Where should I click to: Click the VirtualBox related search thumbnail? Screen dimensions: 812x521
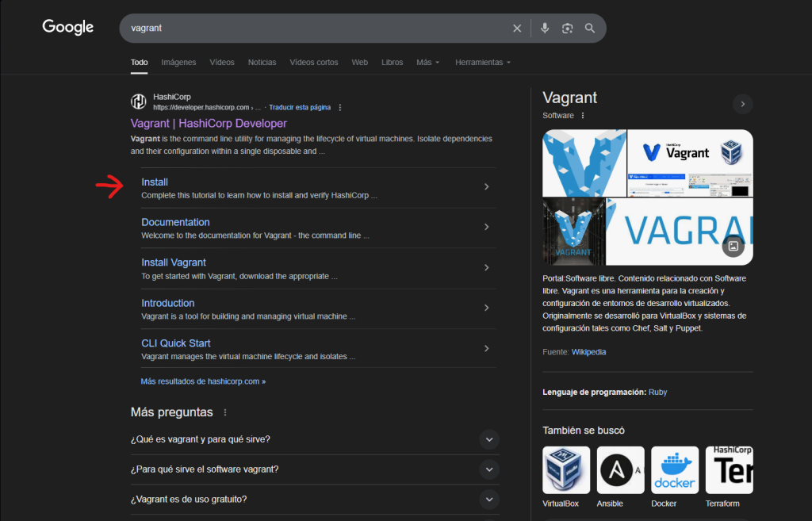(566, 470)
